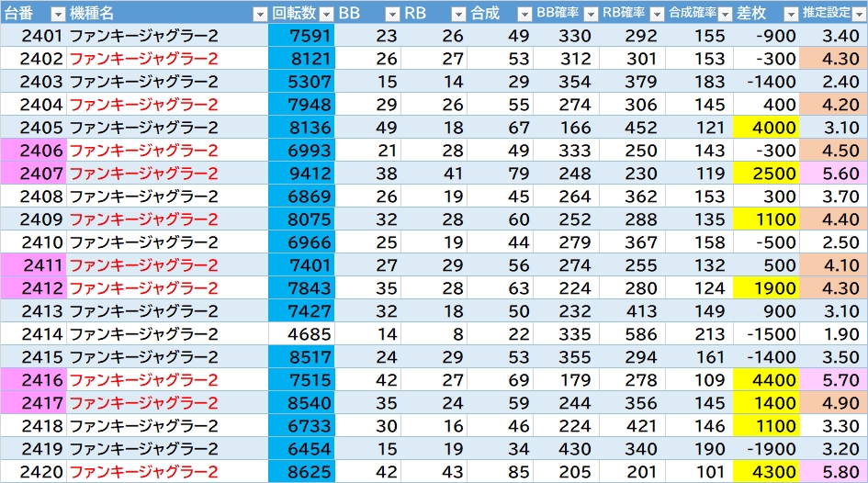Open the 合成 column filter dropdown

coord(524,15)
